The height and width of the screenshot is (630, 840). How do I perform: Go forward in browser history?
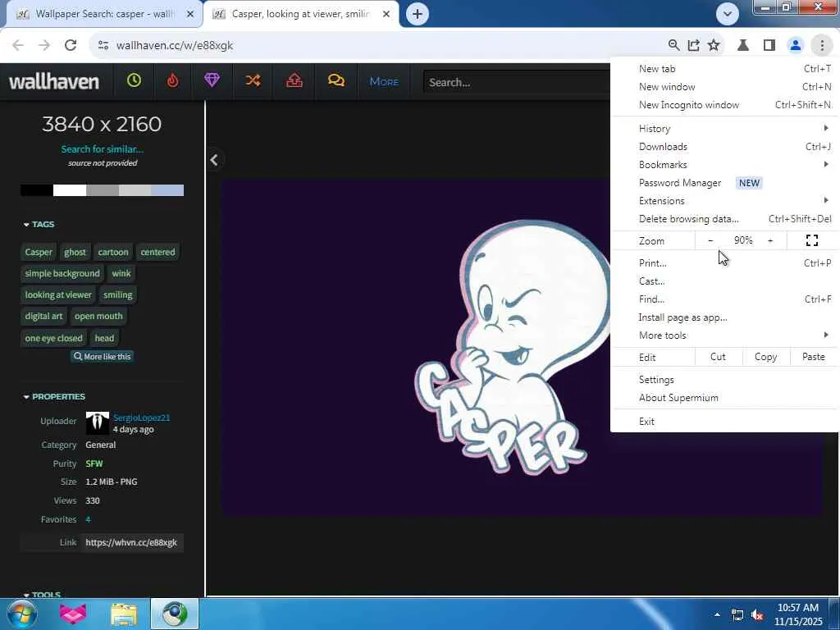coord(44,45)
